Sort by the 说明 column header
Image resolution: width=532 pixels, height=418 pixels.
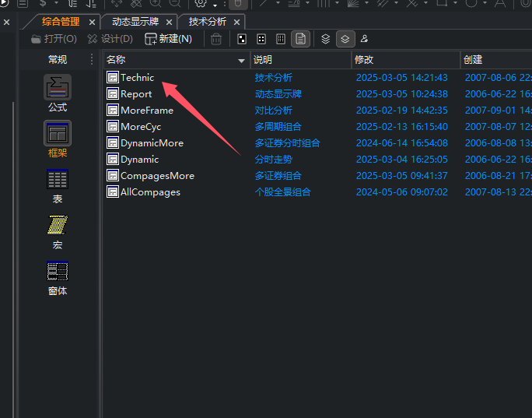pyautogui.click(x=300, y=60)
